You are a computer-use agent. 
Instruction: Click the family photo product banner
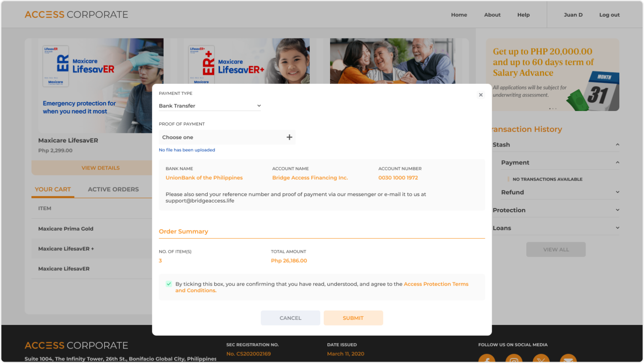tap(392, 61)
